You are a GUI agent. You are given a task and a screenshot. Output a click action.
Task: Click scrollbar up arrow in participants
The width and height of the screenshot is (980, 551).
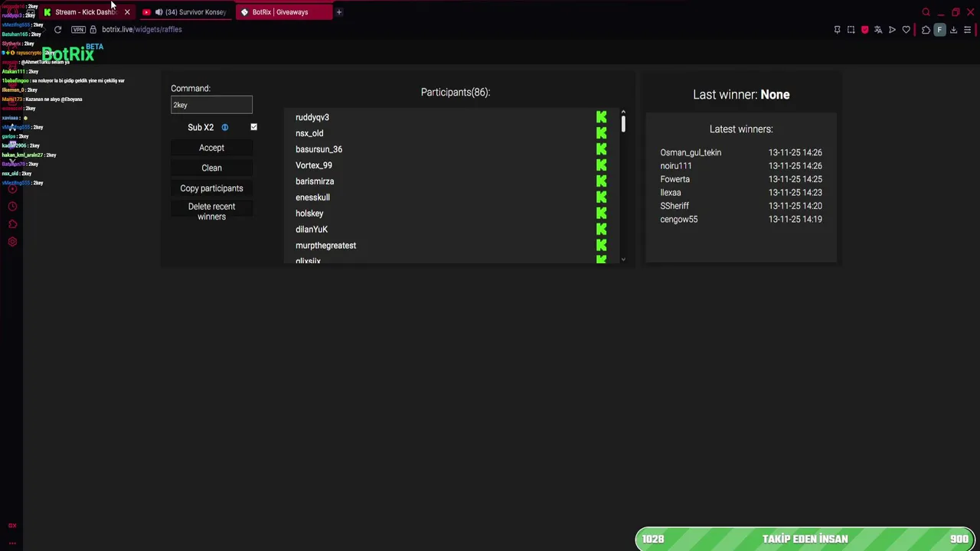623,112
